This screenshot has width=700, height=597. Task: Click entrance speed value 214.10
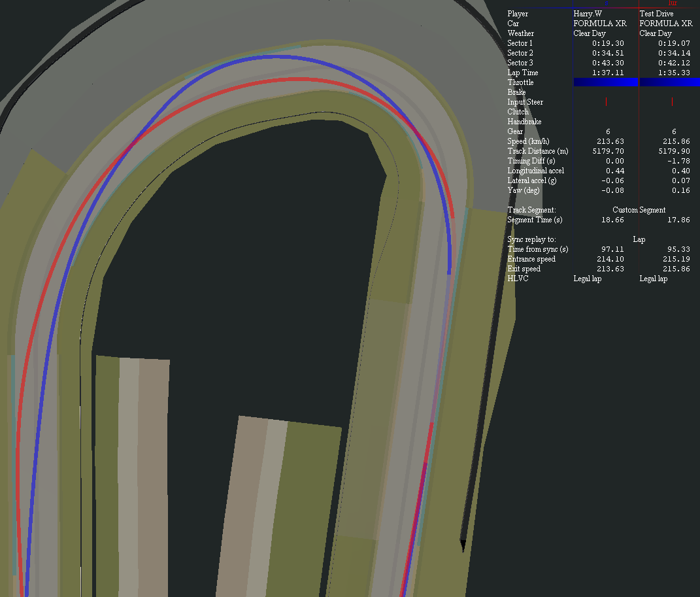tap(610, 260)
